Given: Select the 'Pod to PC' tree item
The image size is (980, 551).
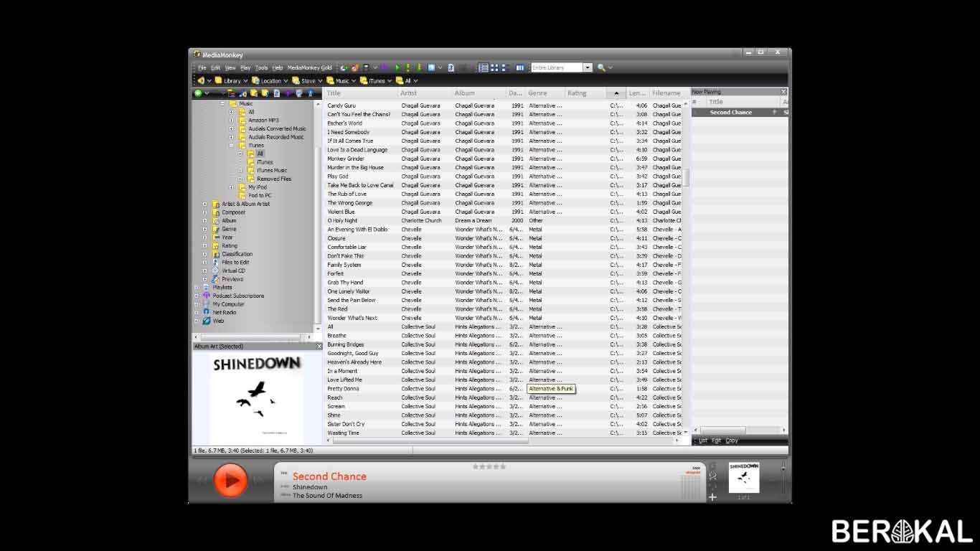Looking at the screenshot, I should coord(260,195).
